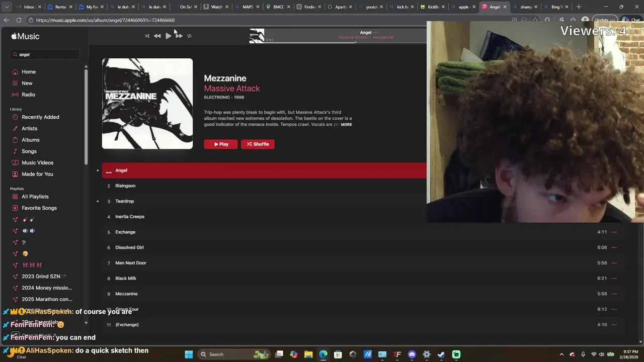Select the track Risingson
Screen dimensions: 644x362
click(x=125, y=186)
